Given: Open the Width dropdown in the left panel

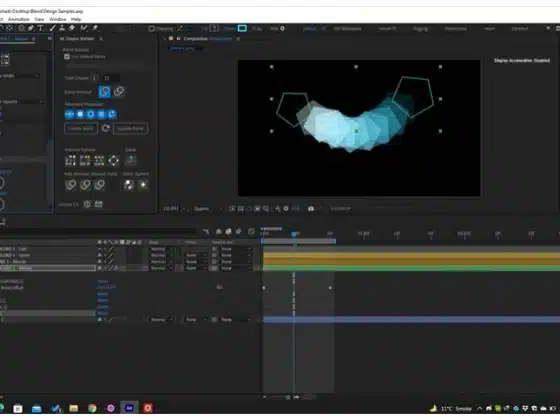Looking at the screenshot, I should click(20, 76).
